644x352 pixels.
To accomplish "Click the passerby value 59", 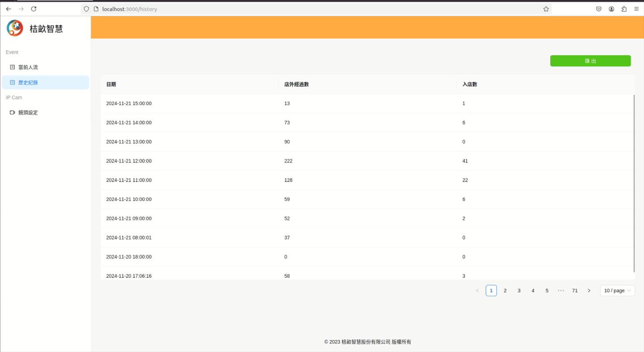I will (287, 199).
